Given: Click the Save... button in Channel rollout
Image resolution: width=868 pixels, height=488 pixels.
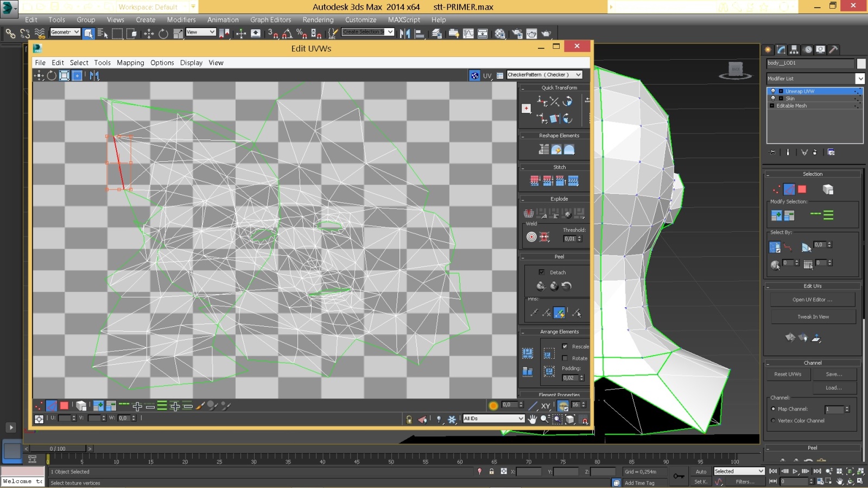Looking at the screenshot, I should click(x=834, y=374).
